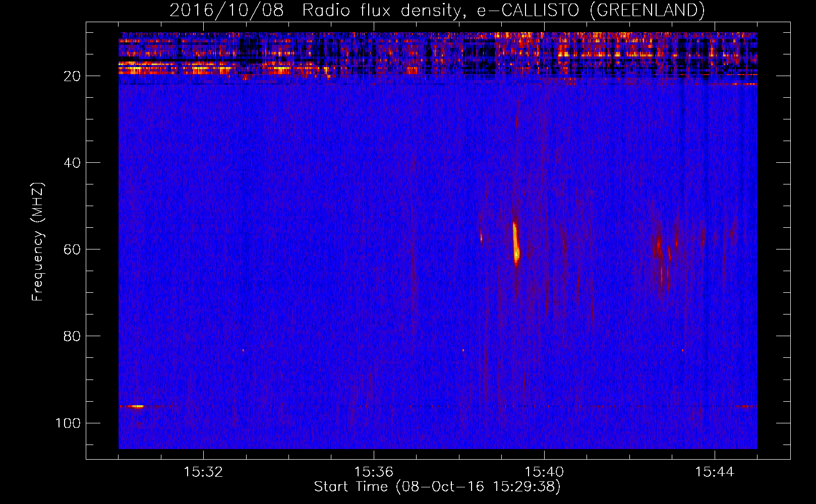Click the 80 MHz frequency tick label
Viewport: 816px width, 504px height.
coord(72,336)
